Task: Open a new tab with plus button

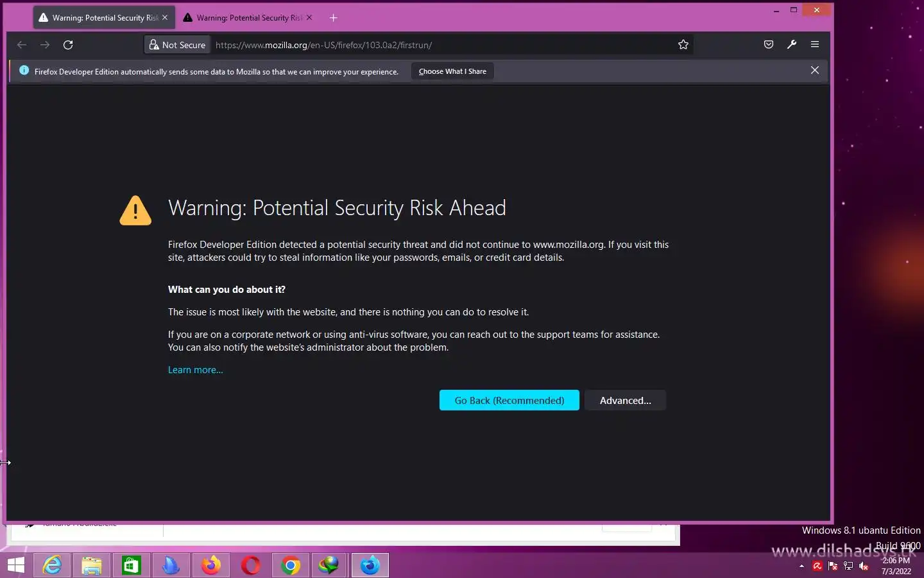Action: click(x=334, y=18)
